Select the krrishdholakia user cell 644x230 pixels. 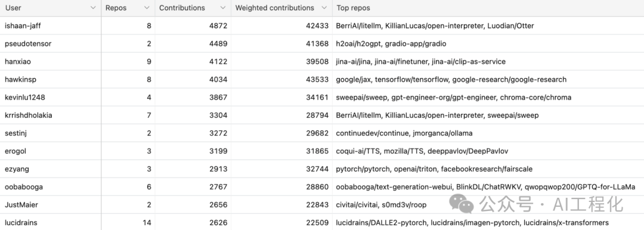[51, 115]
